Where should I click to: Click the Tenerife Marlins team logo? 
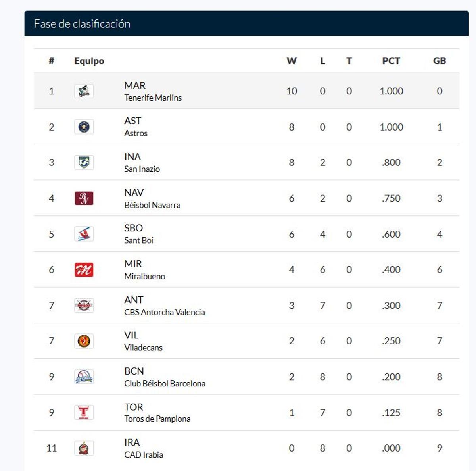(84, 91)
